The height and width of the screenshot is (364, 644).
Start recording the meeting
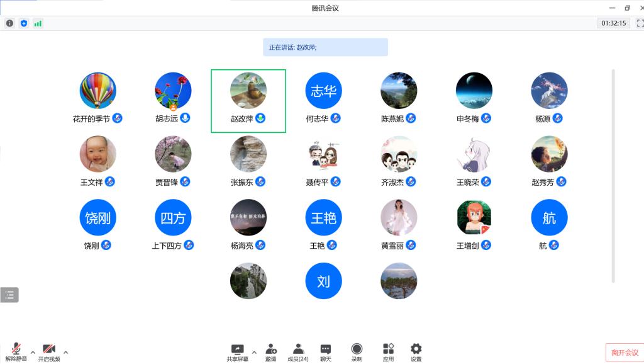(357, 353)
